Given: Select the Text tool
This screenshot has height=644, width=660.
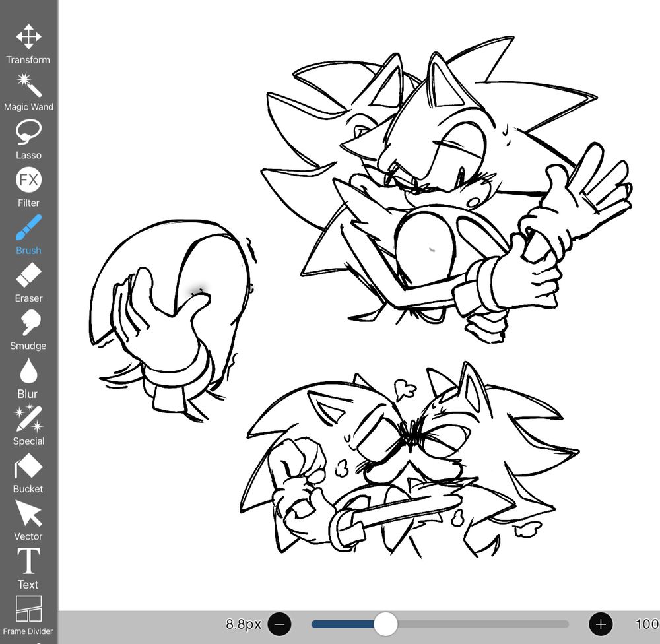Looking at the screenshot, I should point(28,569).
